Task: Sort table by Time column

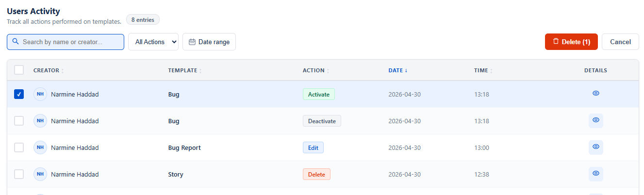Action: pos(483,70)
